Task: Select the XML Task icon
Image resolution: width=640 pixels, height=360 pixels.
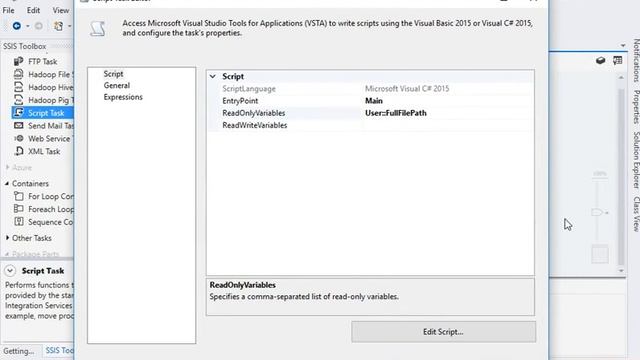Action: (x=18, y=151)
